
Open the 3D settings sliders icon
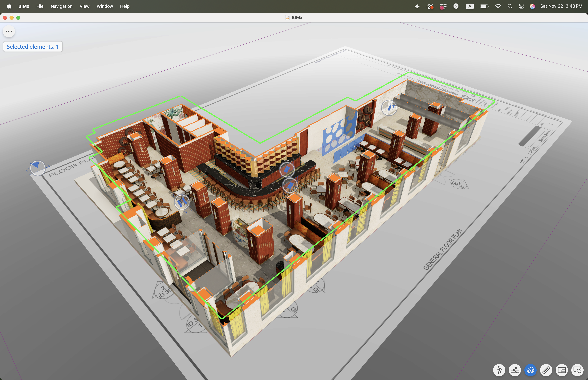click(515, 370)
